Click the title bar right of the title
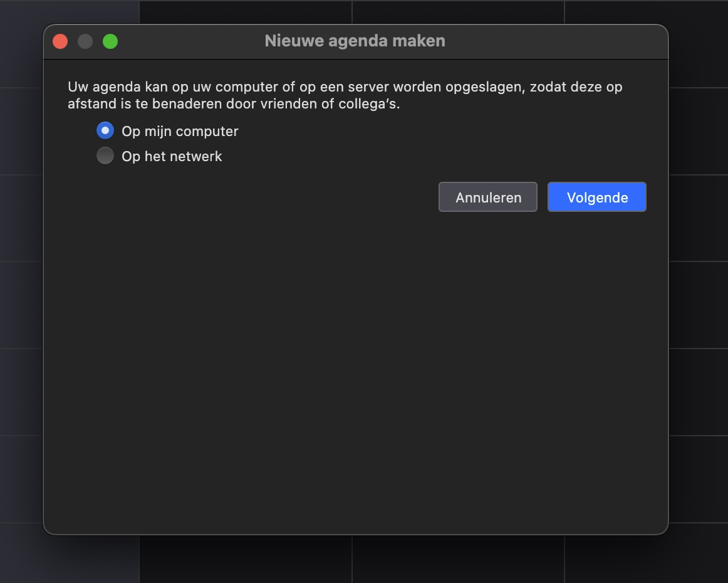The height and width of the screenshot is (583, 728). (551, 41)
